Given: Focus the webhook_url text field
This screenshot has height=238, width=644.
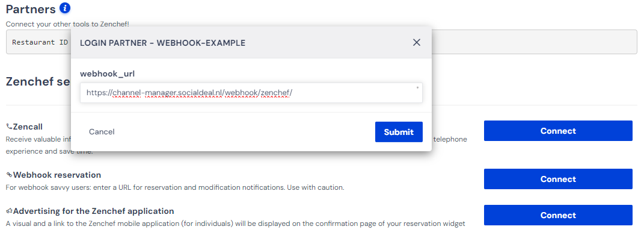Looking at the screenshot, I should click(x=251, y=93).
